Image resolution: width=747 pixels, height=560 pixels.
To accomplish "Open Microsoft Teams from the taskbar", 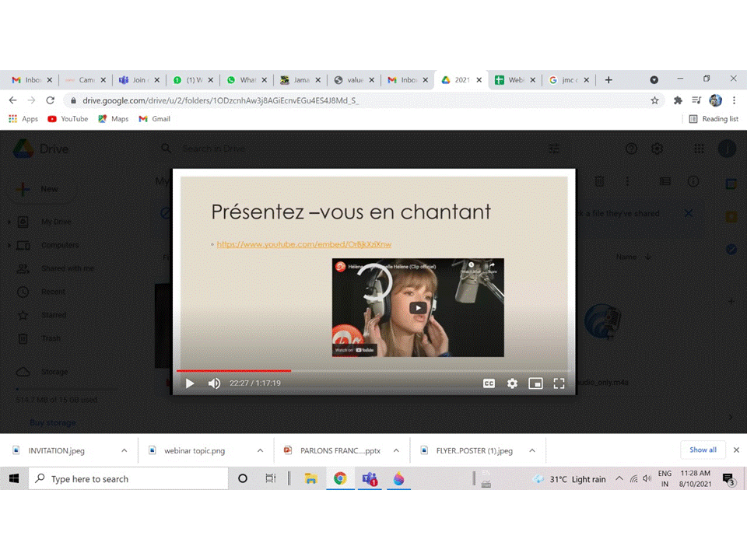I will coord(370,478).
